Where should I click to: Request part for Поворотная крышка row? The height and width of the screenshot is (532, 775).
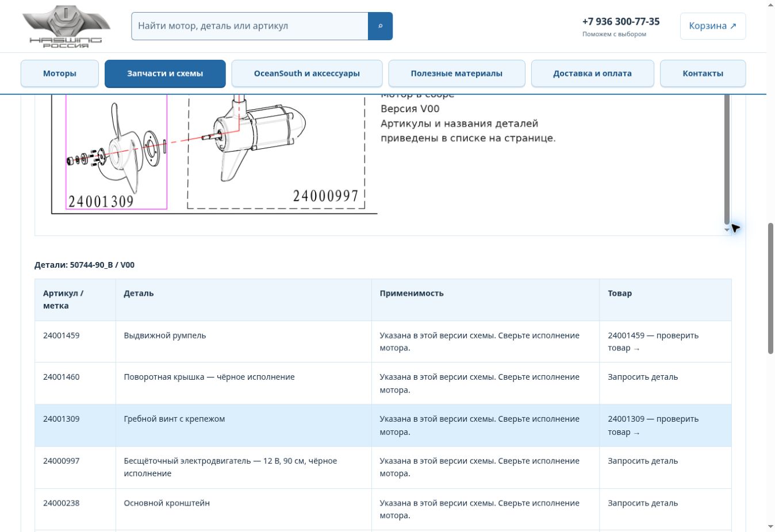(x=643, y=377)
